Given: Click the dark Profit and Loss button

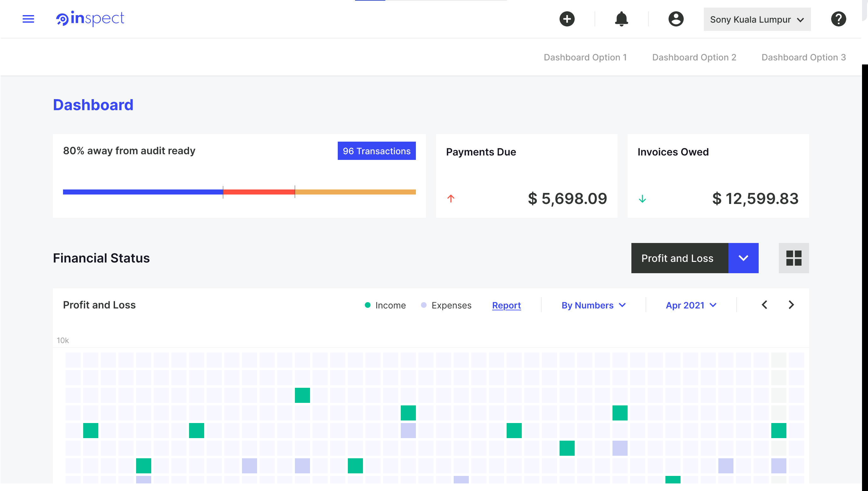Looking at the screenshot, I should click(x=680, y=258).
